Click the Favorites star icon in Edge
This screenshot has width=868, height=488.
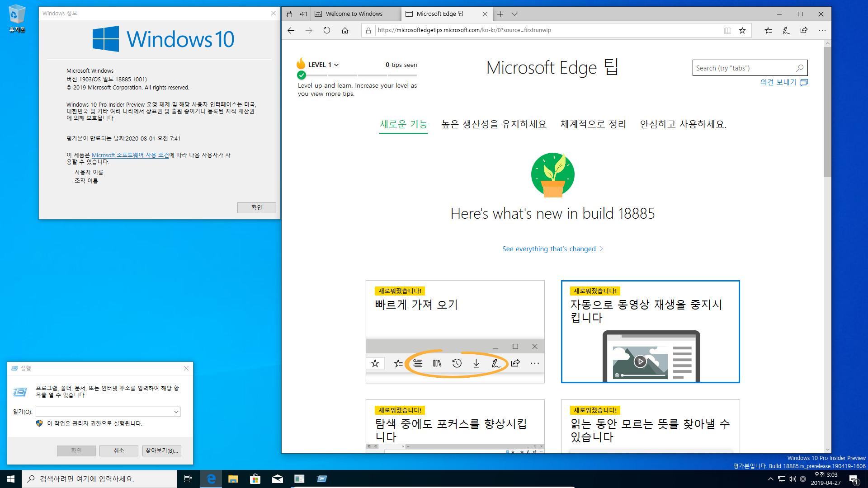[742, 30]
